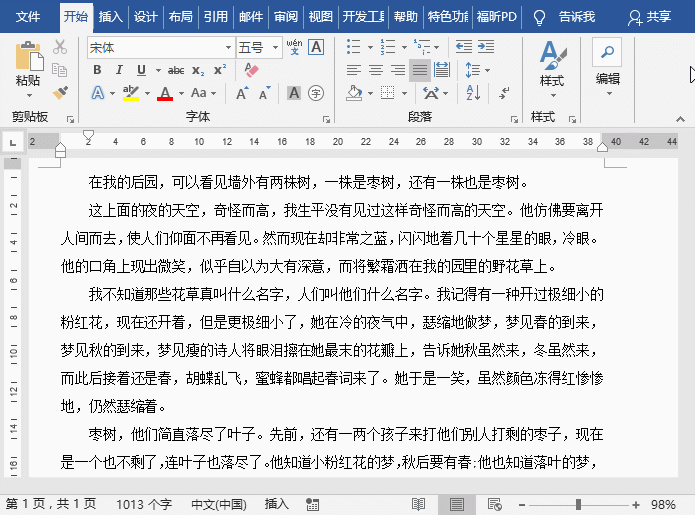The image size is (695, 515).
Task: Switch to the 审阅 tab
Action: point(285,17)
